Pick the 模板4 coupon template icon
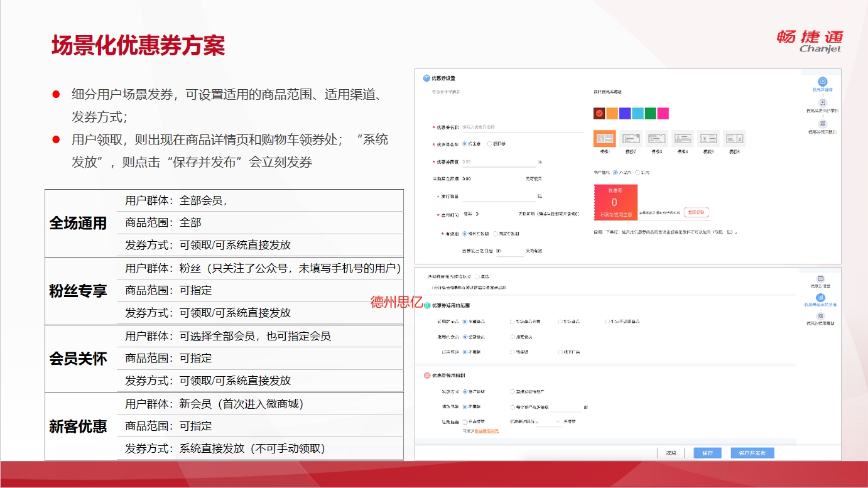 point(682,138)
